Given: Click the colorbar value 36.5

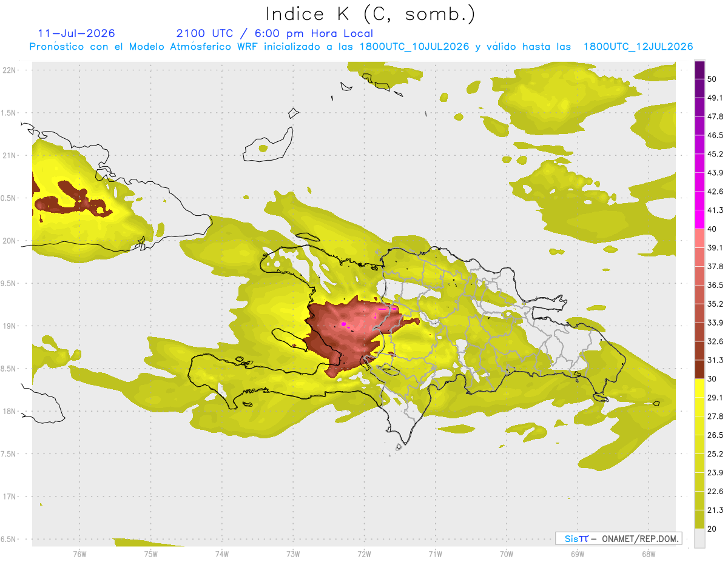Looking at the screenshot, I should 715,285.
